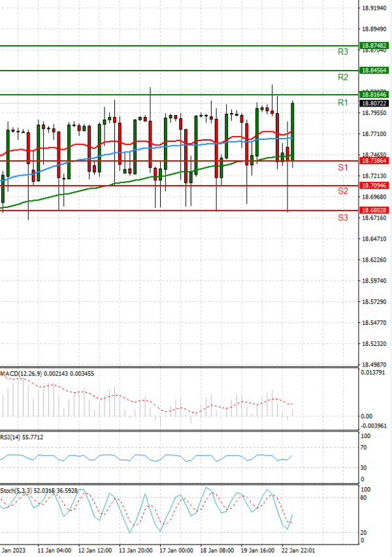Click the last tall green candlestick

(293, 131)
